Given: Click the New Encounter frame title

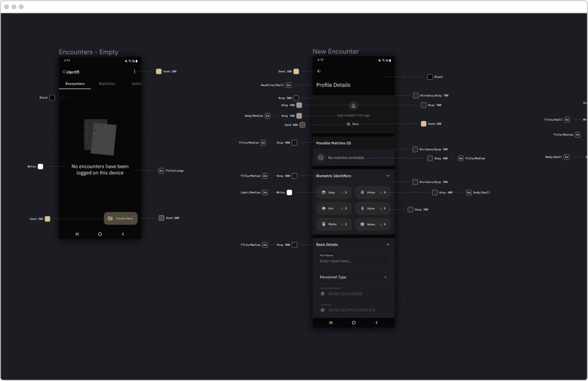Looking at the screenshot, I should 335,52.
